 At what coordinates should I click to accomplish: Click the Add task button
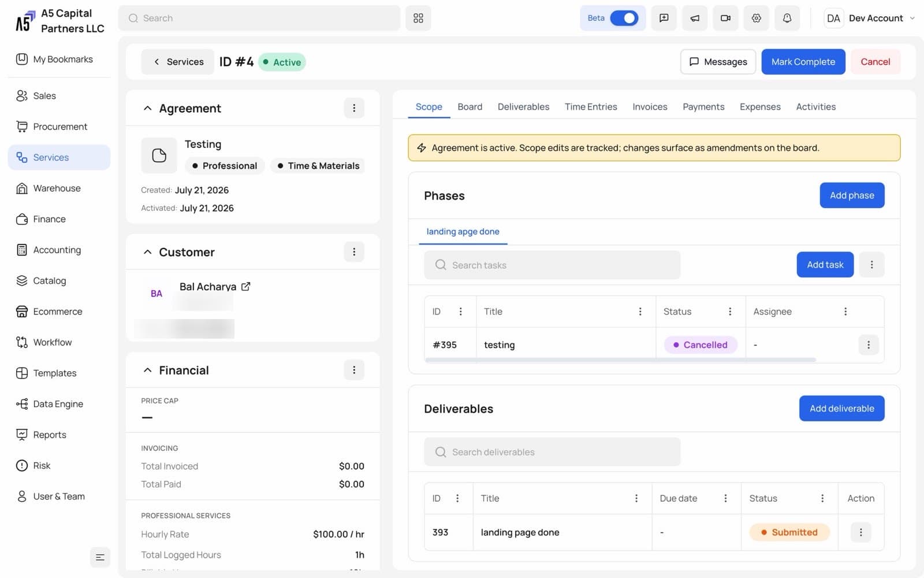[825, 265]
